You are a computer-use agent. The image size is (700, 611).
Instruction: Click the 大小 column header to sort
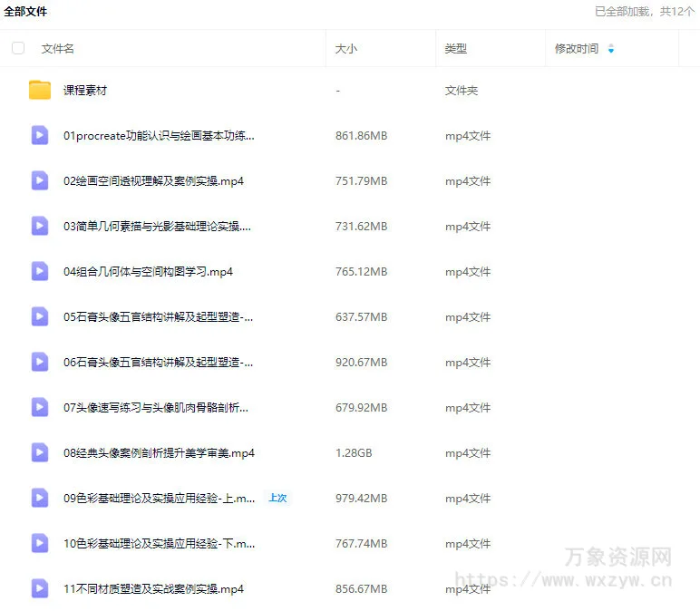point(346,49)
